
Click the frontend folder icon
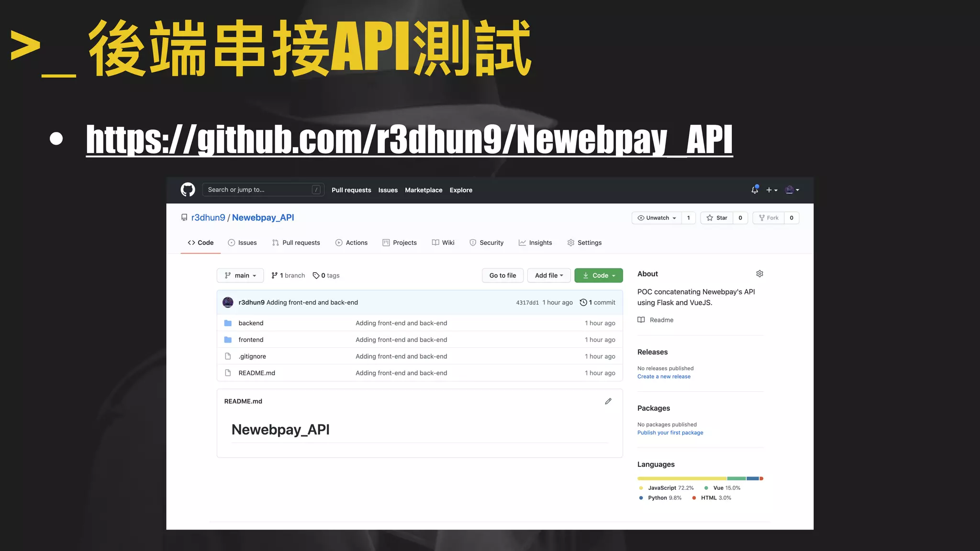pos(228,340)
